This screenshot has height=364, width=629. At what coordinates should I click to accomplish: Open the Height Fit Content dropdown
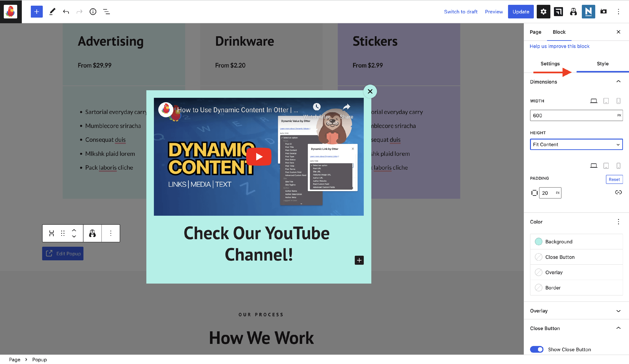(576, 144)
